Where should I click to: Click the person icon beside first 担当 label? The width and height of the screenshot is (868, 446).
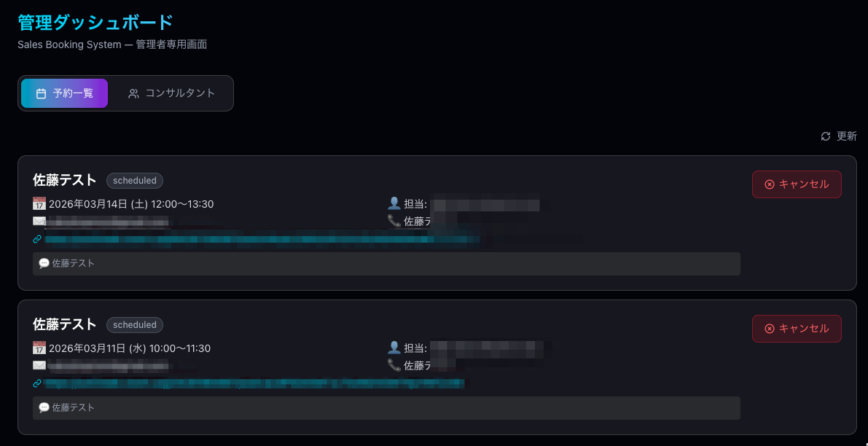click(x=394, y=204)
